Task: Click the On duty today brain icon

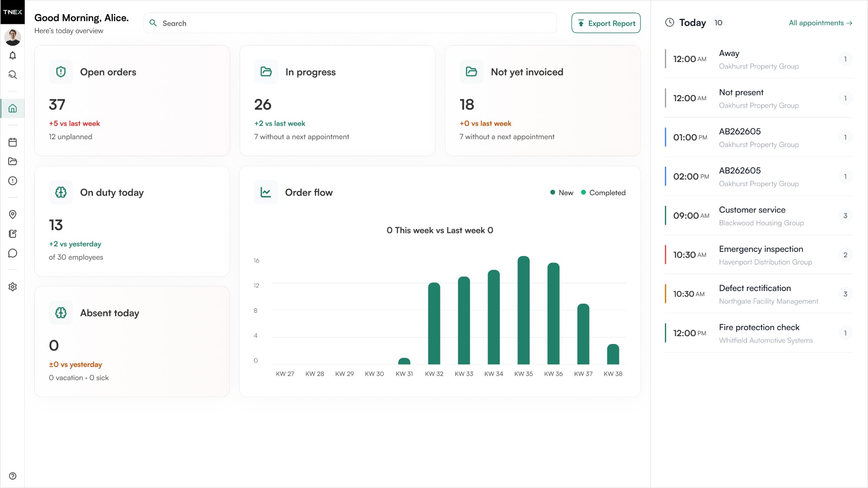Action: [x=61, y=192]
